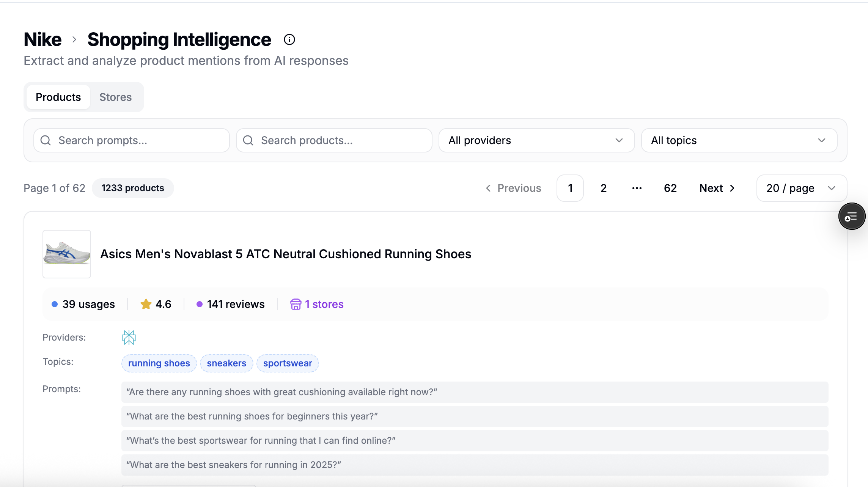
Task: Click the magnifier icon in Search prompts
Action: [46, 140]
